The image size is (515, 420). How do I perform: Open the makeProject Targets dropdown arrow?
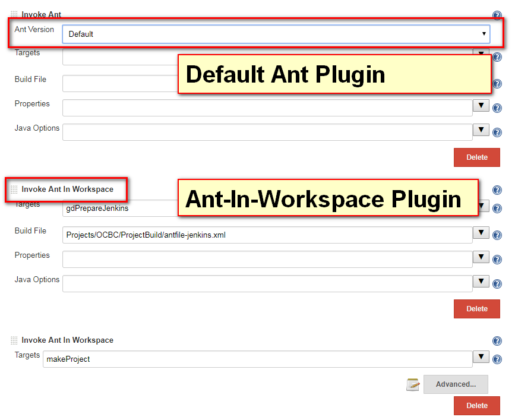[x=481, y=358]
